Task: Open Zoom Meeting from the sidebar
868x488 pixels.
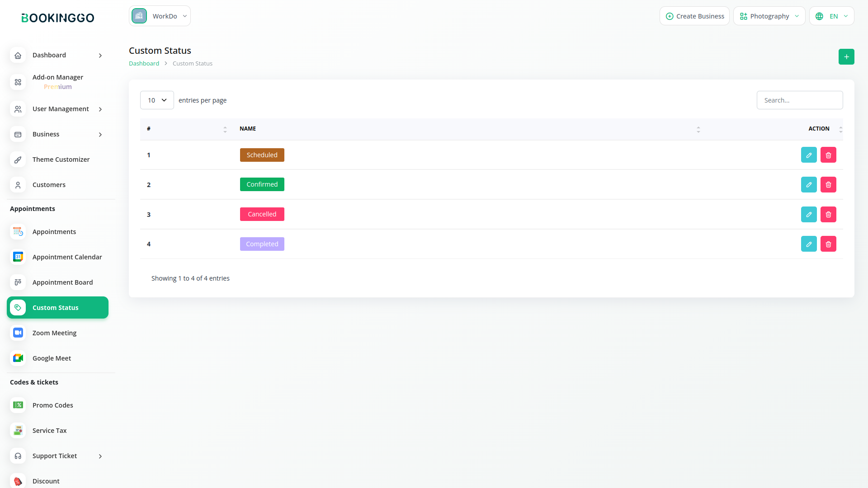Action: (x=54, y=333)
